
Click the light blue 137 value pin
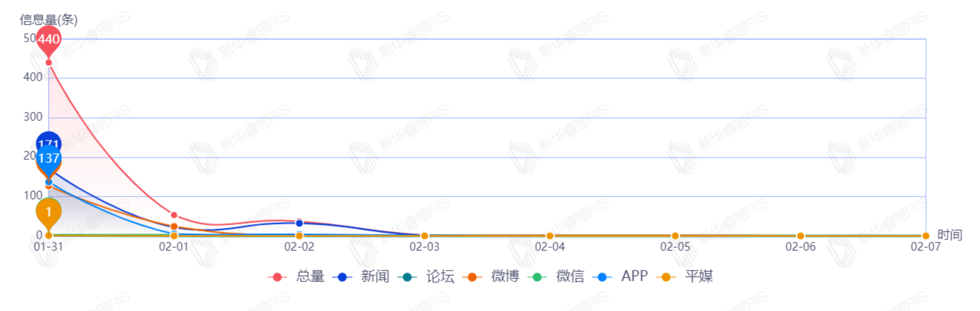[x=49, y=159]
